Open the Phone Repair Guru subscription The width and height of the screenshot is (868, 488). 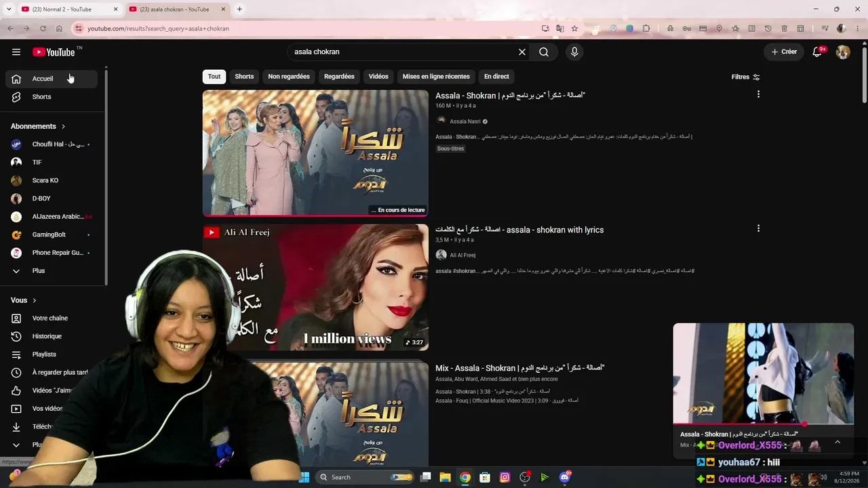pyautogui.click(x=52, y=253)
